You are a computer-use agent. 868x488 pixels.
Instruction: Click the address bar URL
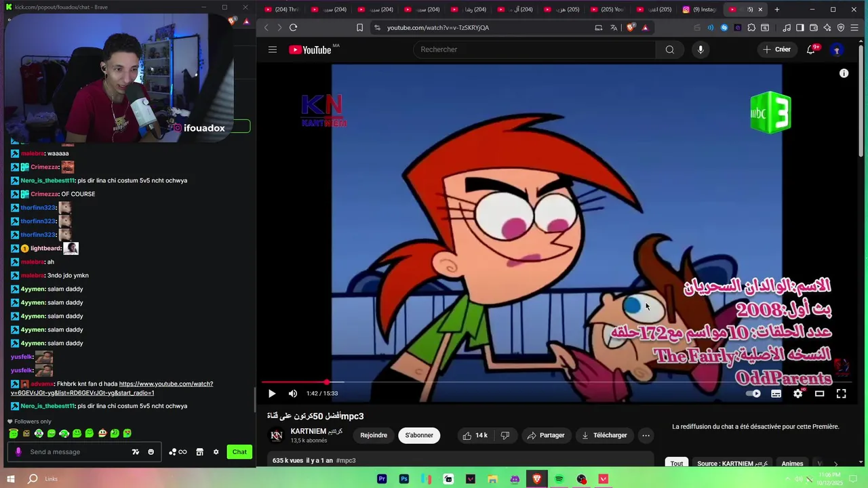point(438,28)
